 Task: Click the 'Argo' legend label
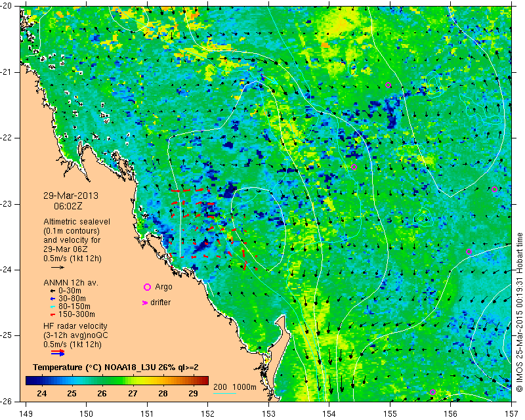pos(163,287)
